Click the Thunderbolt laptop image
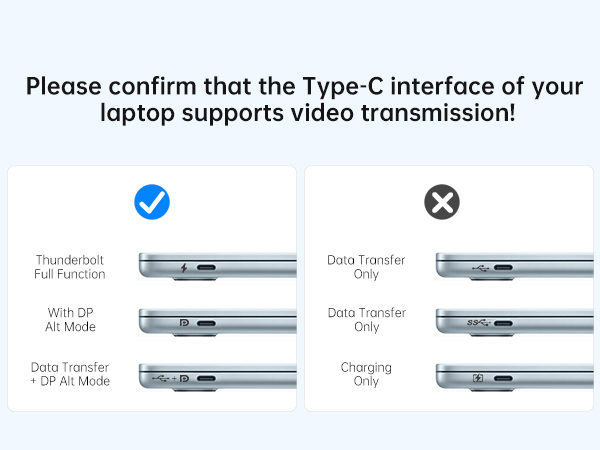Screen dimensions: 600x450 point(240,267)
